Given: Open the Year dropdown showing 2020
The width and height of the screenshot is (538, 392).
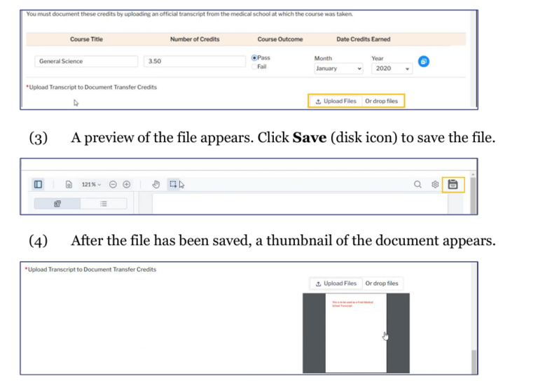Looking at the screenshot, I should coord(393,69).
